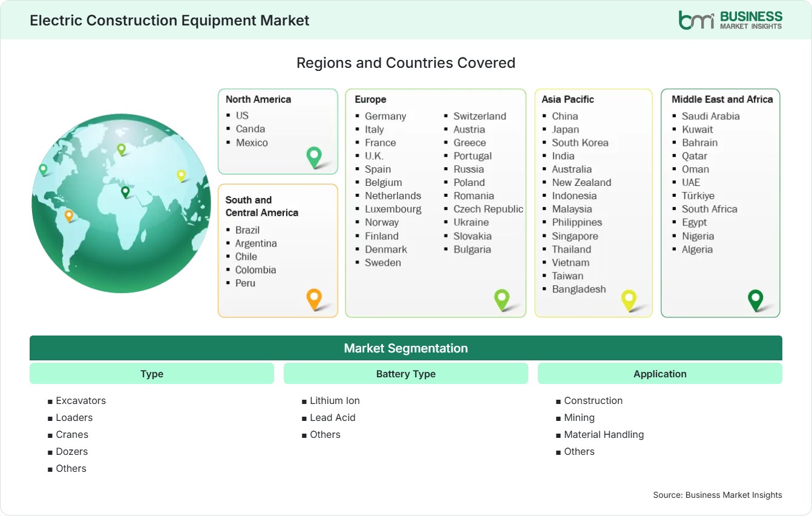
Task: Click the Business Market Insights logo
Action: [x=730, y=19]
